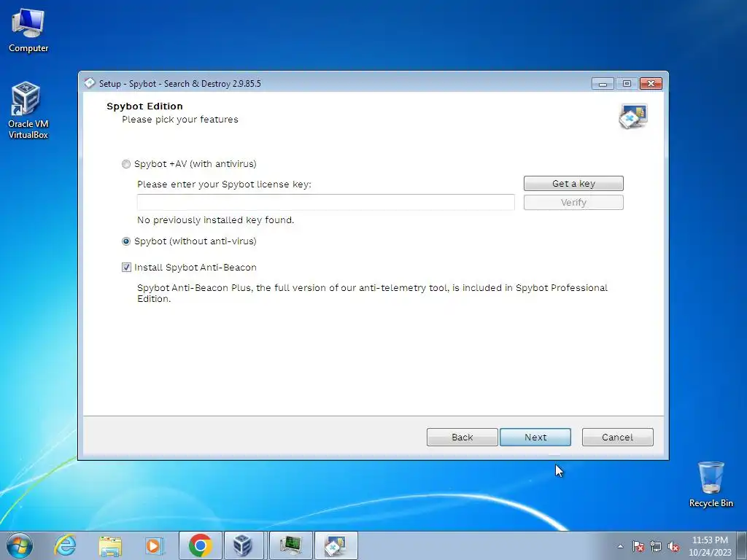Open Action Center flag icon
The image size is (747, 560).
pos(638,546)
